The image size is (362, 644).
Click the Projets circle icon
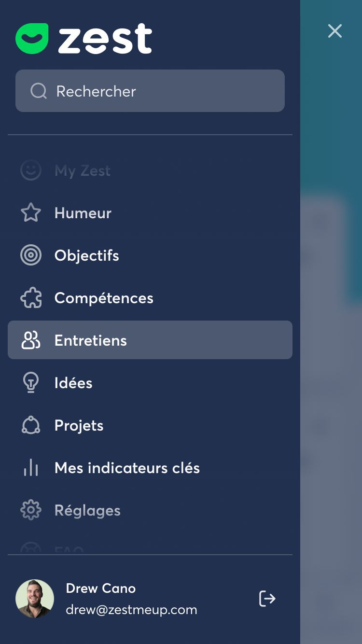[31, 425]
